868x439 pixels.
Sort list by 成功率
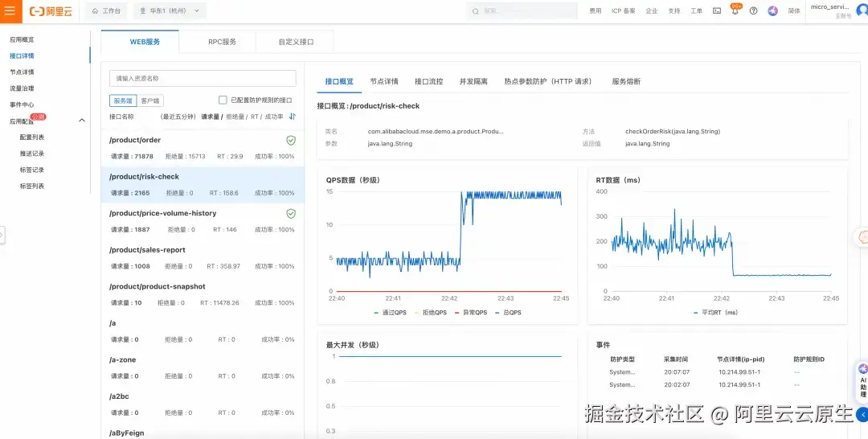pyautogui.click(x=274, y=117)
